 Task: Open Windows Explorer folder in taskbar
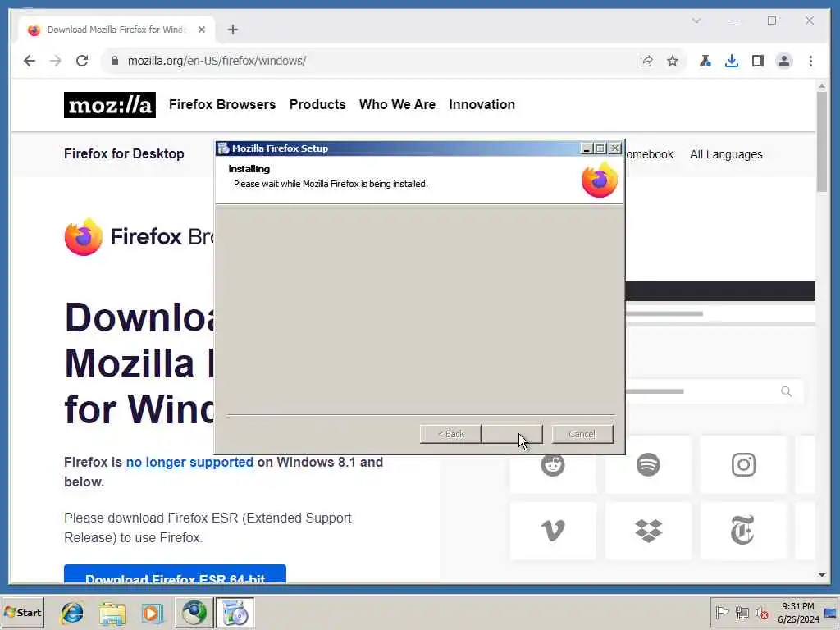[x=112, y=613]
